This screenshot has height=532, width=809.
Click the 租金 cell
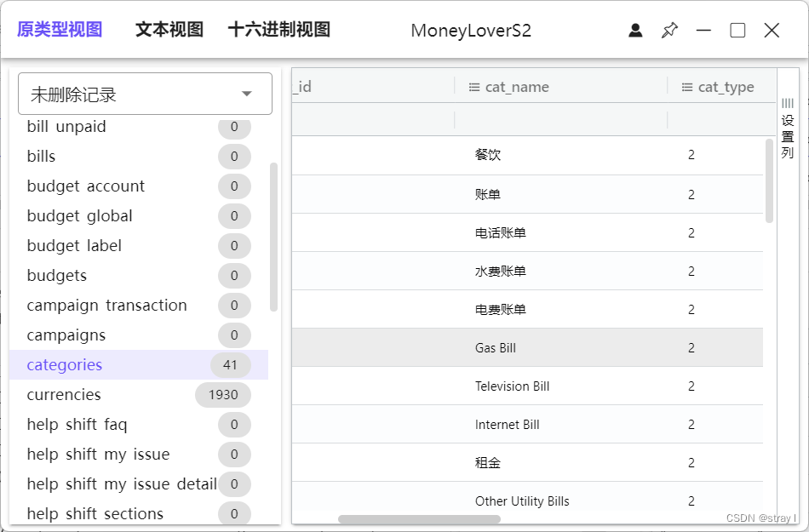pyautogui.click(x=488, y=463)
